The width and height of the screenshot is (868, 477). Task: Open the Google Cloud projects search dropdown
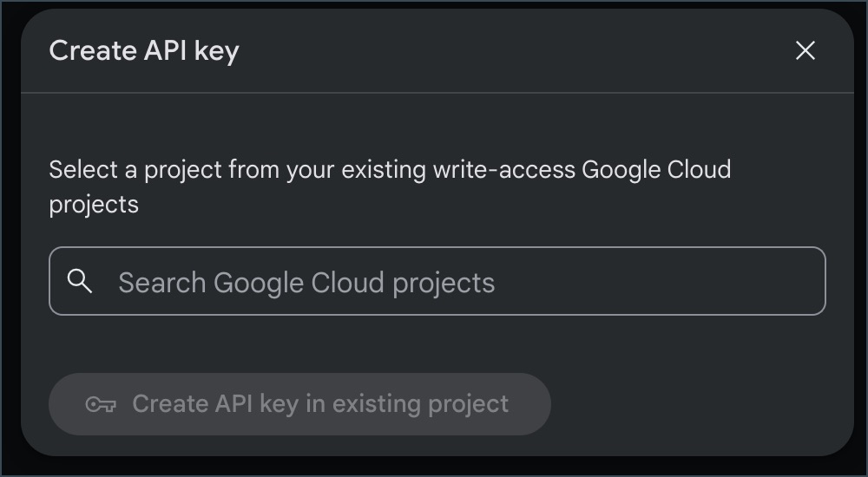(437, 281)
